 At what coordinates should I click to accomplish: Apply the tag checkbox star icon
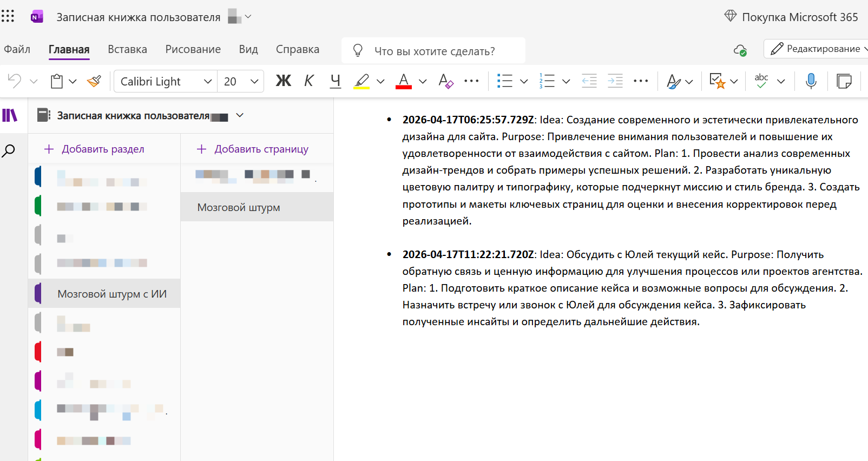(717, 81)
